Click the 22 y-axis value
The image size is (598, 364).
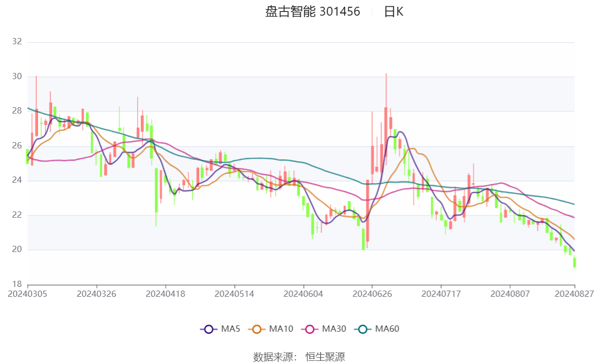[x=17, y=215]
